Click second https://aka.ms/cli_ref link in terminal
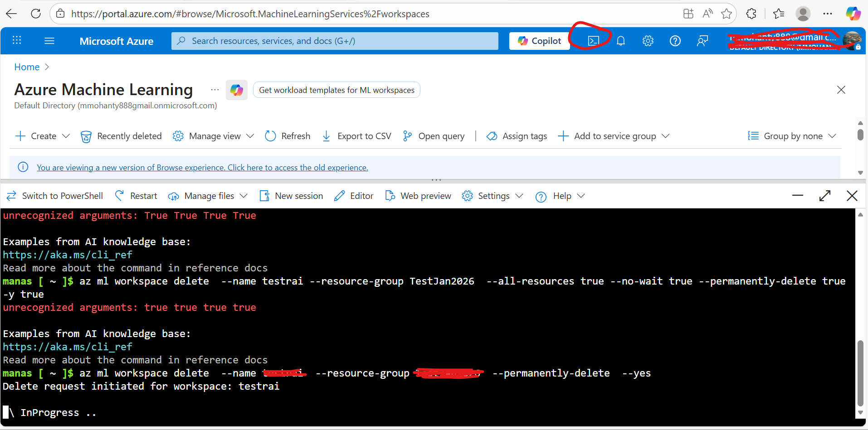Screen dimensions: 868x430 pyautogui.click(x=68, y=347)
